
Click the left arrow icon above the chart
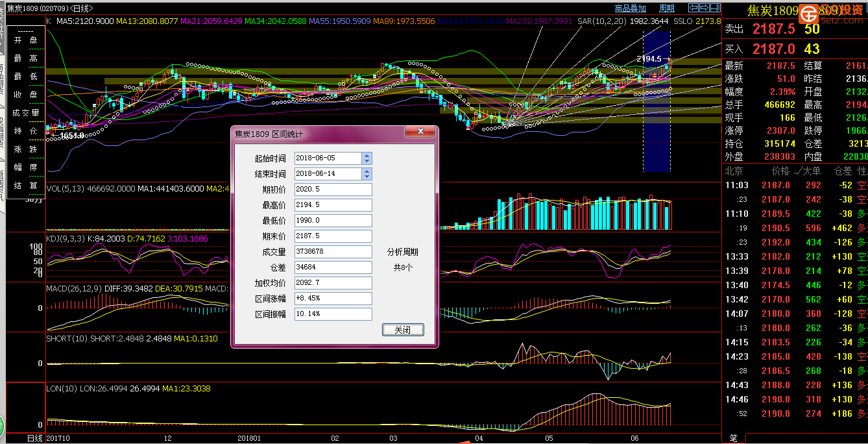(x=693, y=8)
